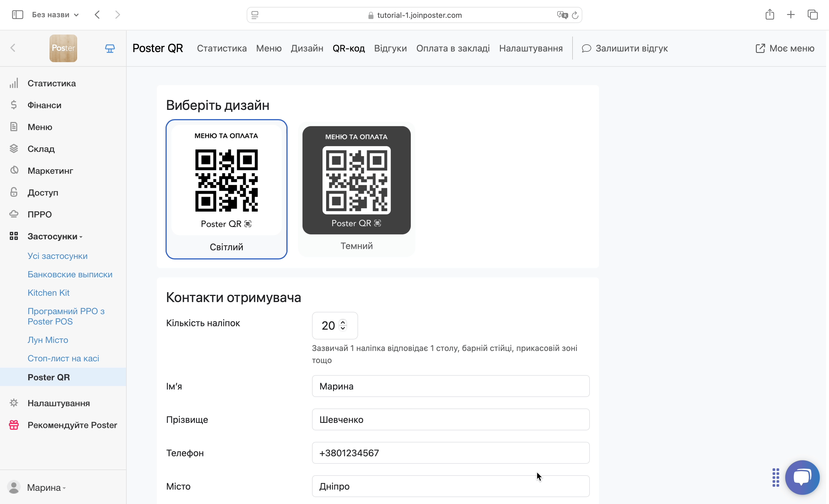The height and width of the screenshot is (504, 829).
Task: Open the Маркетинг section in the sidebar
Action: point(50,171)
